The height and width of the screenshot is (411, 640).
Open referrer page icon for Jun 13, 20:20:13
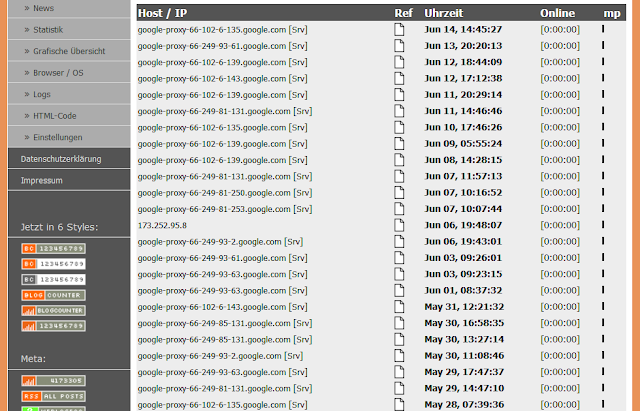[399, 46]
